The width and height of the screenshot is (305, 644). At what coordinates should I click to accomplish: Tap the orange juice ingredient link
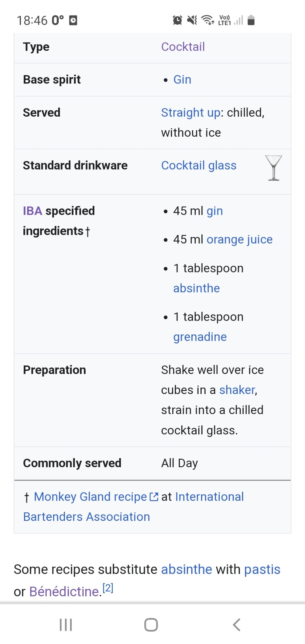point(239,239)
